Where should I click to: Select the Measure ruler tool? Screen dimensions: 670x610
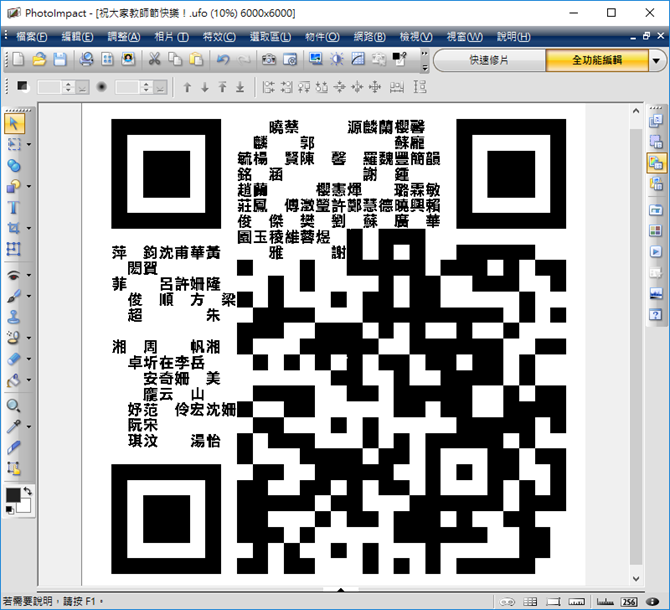coord(14,448)
